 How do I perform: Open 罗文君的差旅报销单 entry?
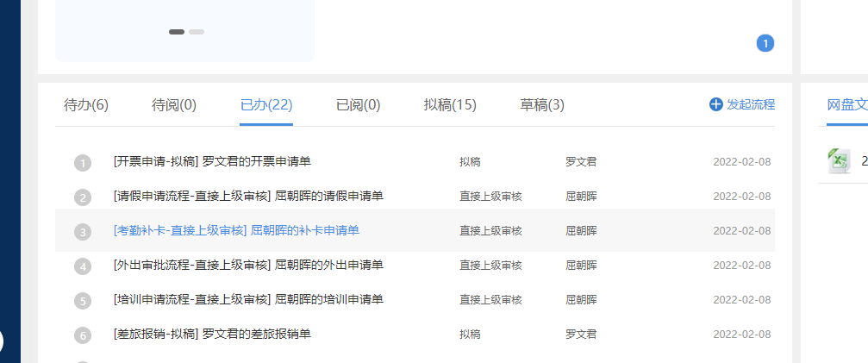coord(212,334)
